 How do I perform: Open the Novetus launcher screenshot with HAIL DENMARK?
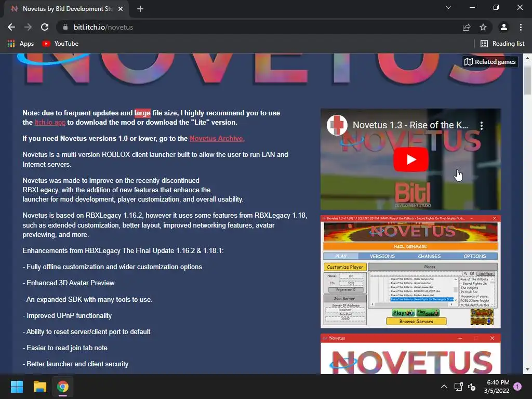point(410,272)
